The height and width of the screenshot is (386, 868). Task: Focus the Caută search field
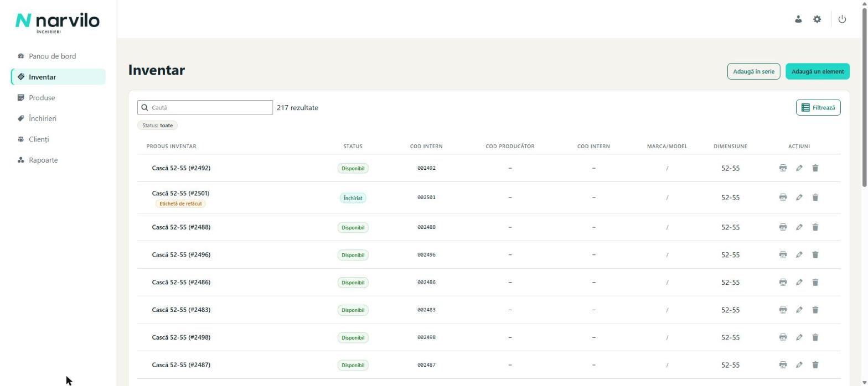[x=205, y=108]
